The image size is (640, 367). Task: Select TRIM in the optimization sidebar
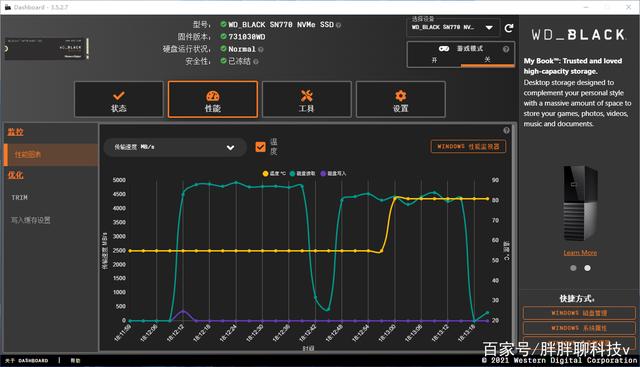pyautogui.click(x=20, y=198)
